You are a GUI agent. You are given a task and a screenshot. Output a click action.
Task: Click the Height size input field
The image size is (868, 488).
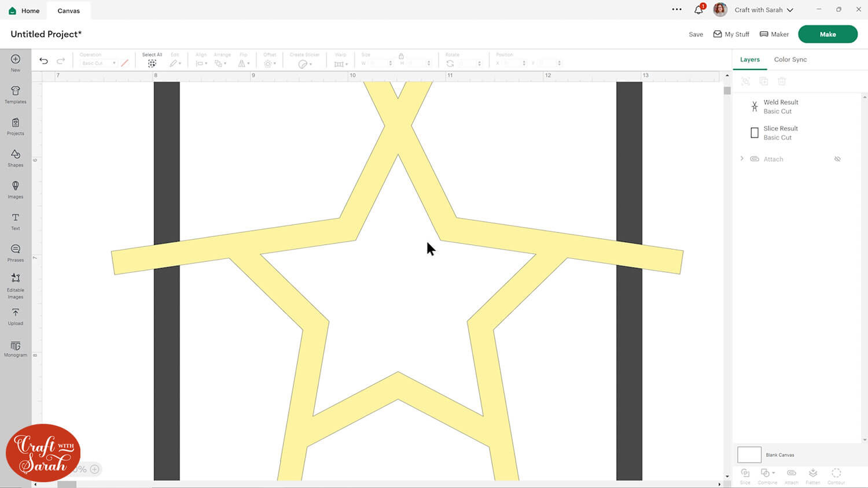click(417, 63)
